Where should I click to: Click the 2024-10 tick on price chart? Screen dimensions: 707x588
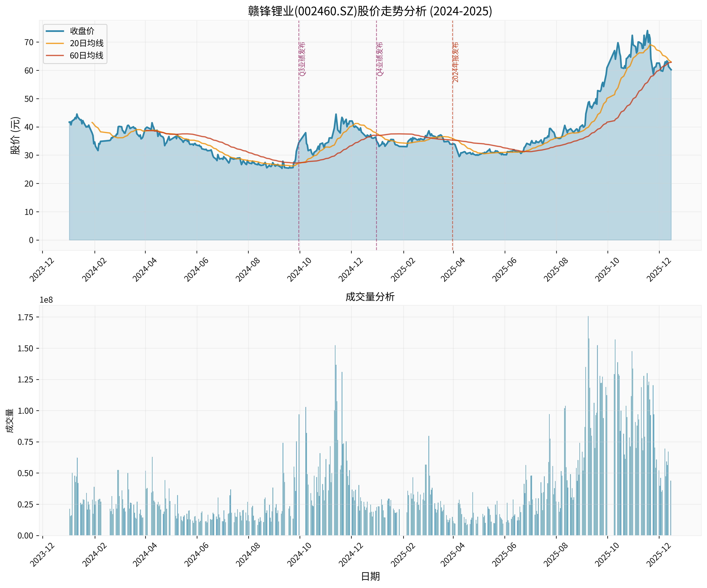(299, 269)
